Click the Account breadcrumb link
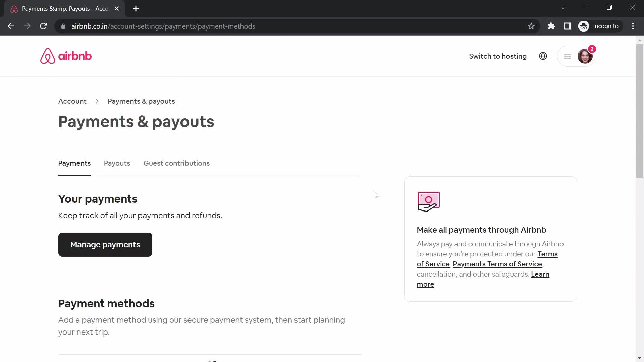644x362 pixels. click(72, 101)
